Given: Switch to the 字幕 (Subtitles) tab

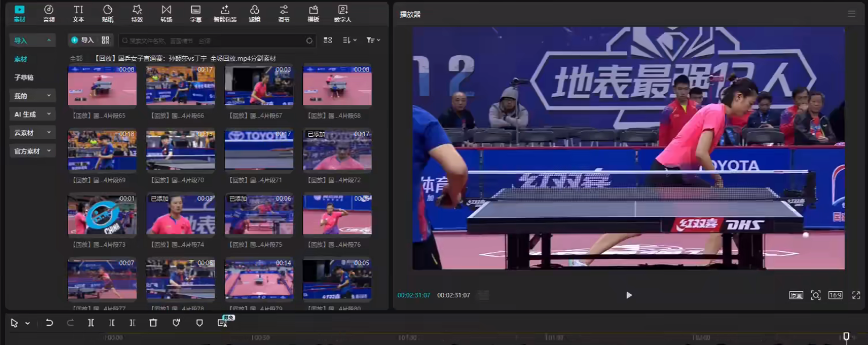Looking at the screenshot, I should click(196, 14).
